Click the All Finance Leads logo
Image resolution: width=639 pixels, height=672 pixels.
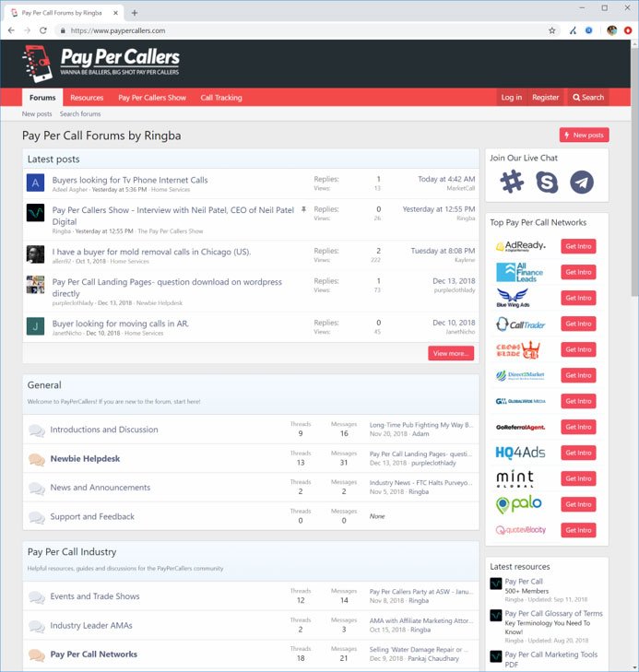[519, 272]
